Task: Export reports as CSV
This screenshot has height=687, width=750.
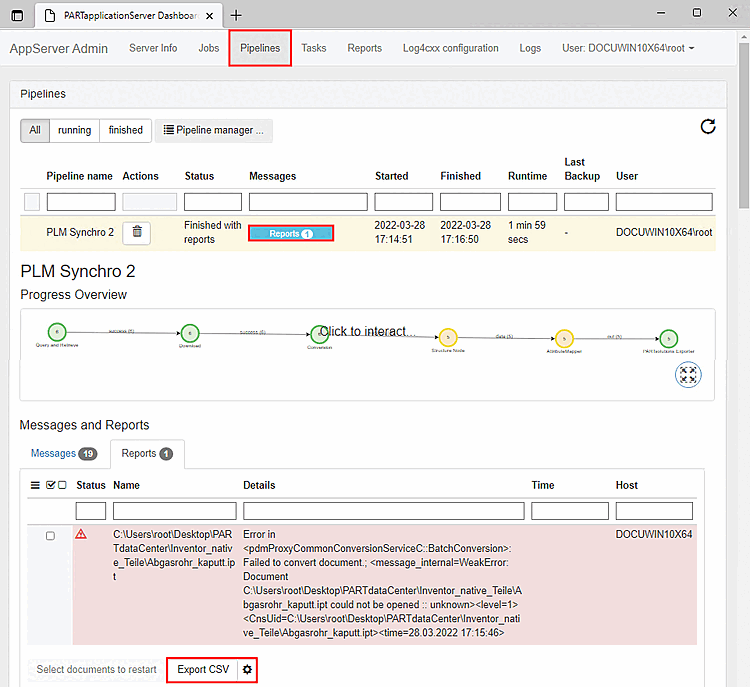Action: (203, 669)
